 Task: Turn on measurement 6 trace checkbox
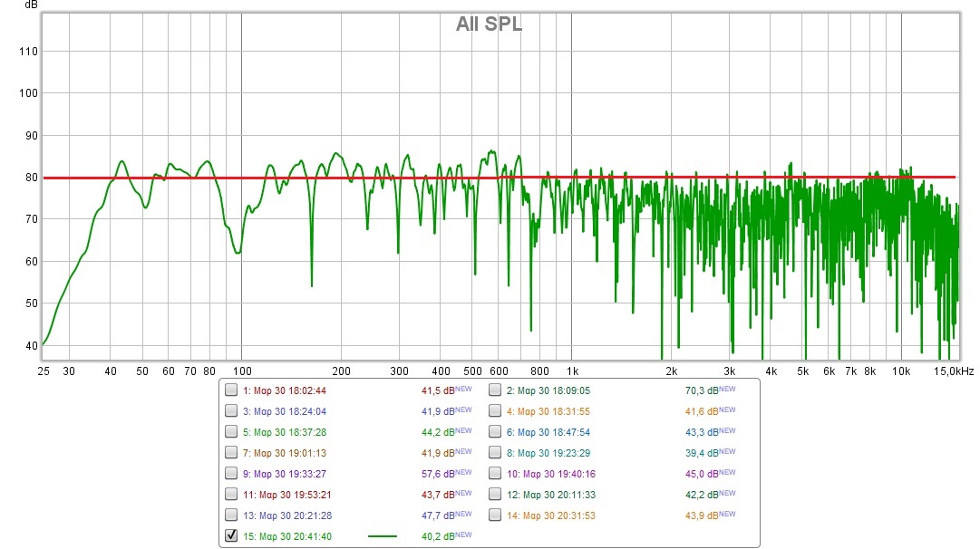495,432
